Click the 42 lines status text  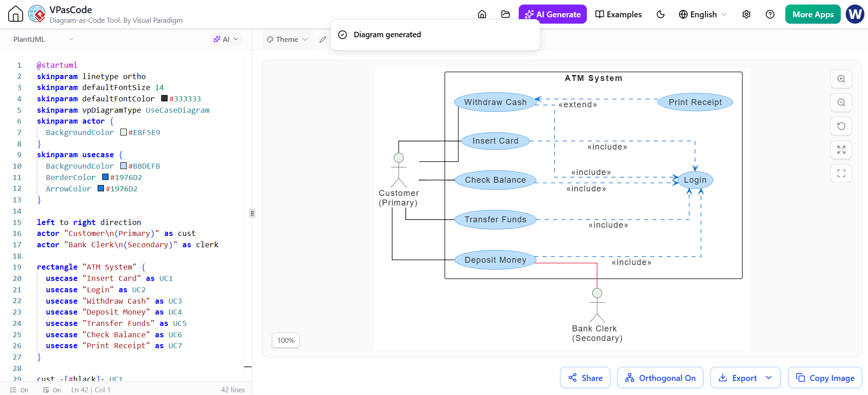click(x=233, y=390)
